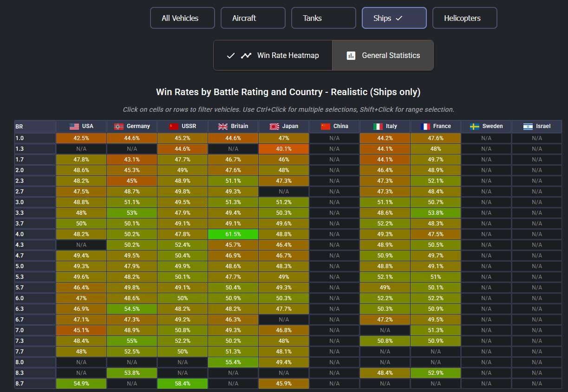The height and width of the screenshot is (392, 568).
Task: Switch to the General Statistics view
Action: [x=383, y=55]
